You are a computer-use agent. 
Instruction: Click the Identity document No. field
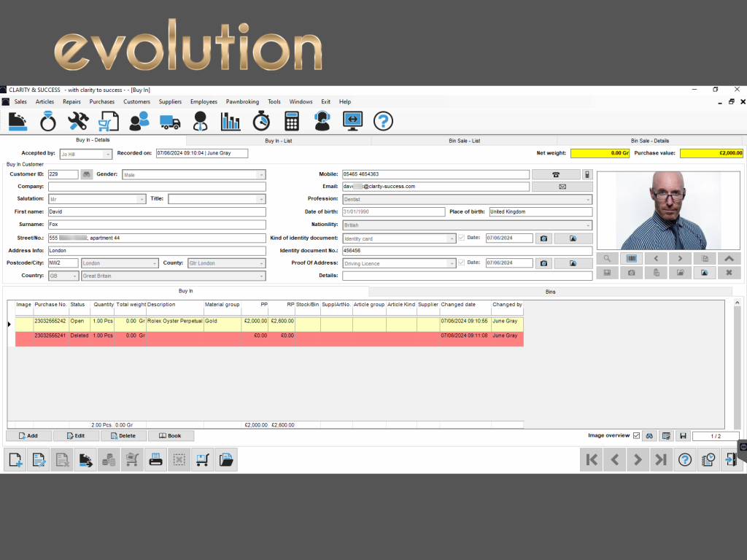coord(467,251)
